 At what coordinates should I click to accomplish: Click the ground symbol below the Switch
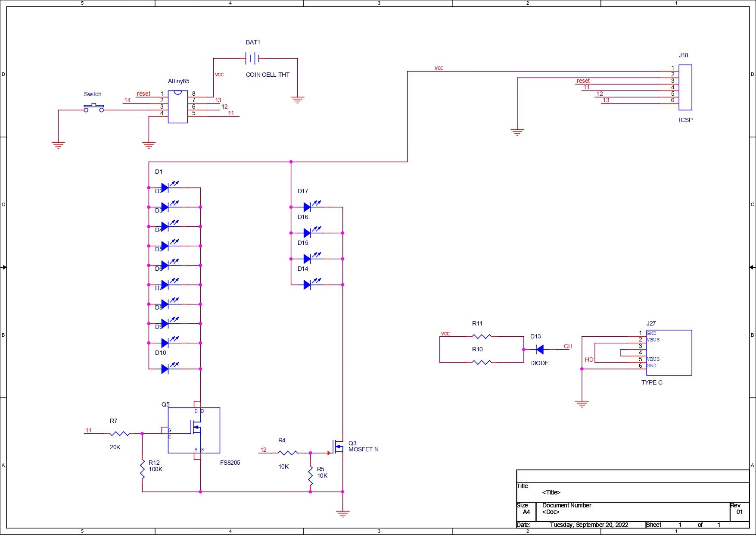(58, 145)
